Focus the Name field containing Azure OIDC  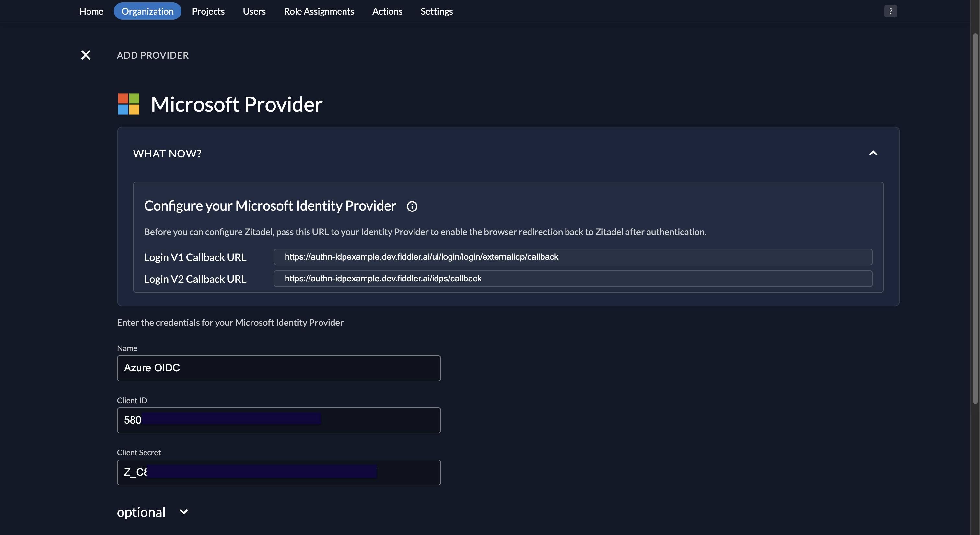click(279, 368)
